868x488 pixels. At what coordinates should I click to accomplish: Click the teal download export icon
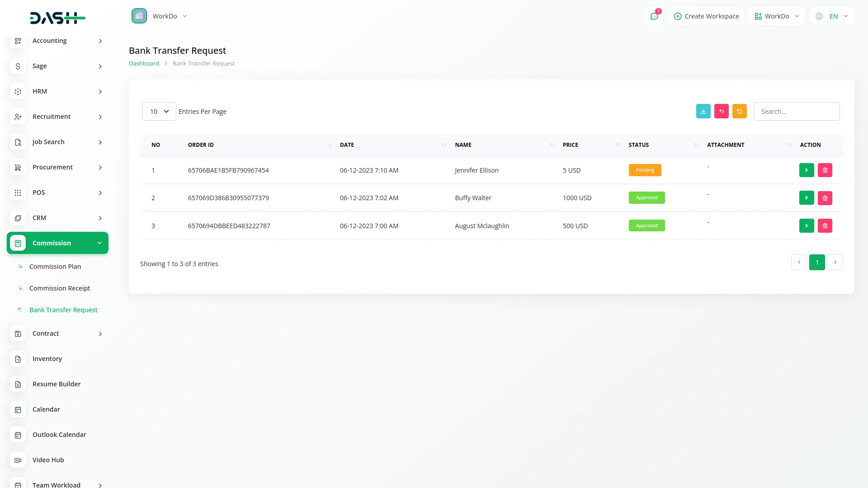(703, 111)
